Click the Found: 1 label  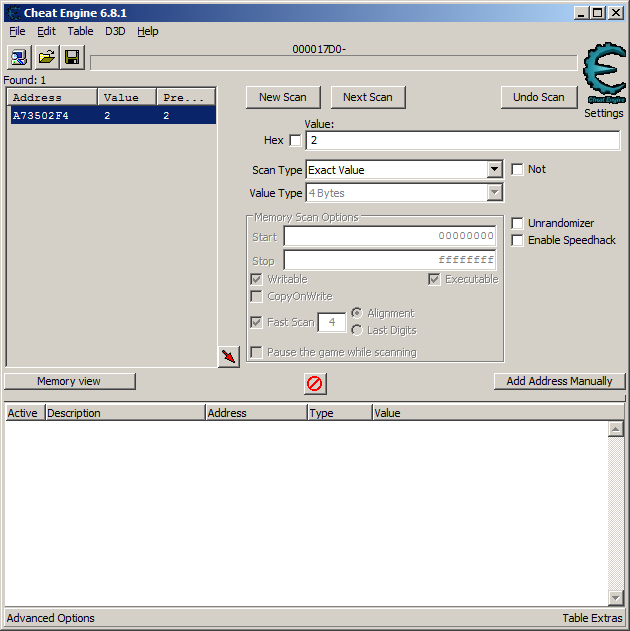pyautogui.click(x=25, y=80)
